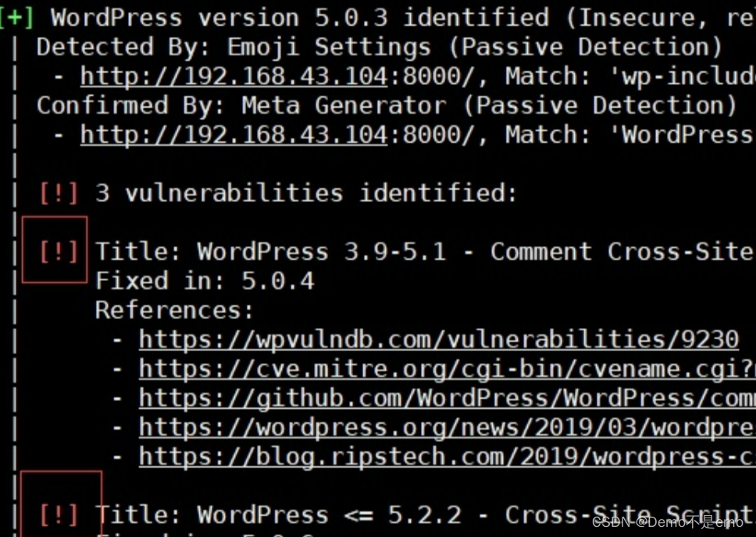Screen dimensions: 756x537
Task: Click the 'Fixed in: 5.0.4' text
Action: click(x=205, y=281)
